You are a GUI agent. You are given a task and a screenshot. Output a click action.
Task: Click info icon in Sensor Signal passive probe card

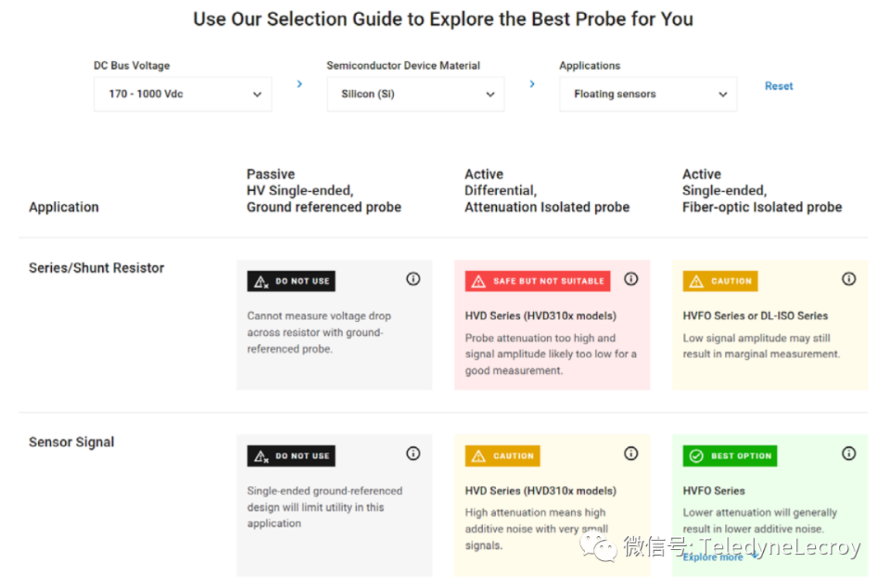pyautogui.click(x=413, y=454)
